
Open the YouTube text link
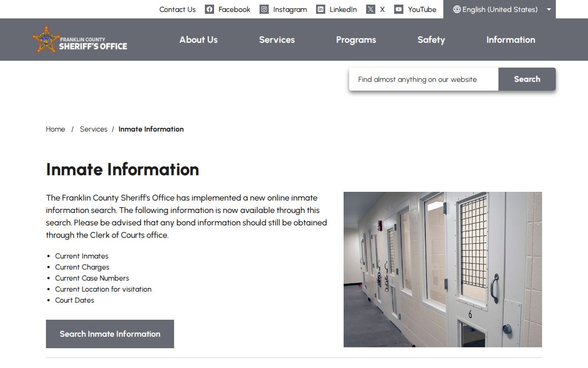[x=422, y=9]
